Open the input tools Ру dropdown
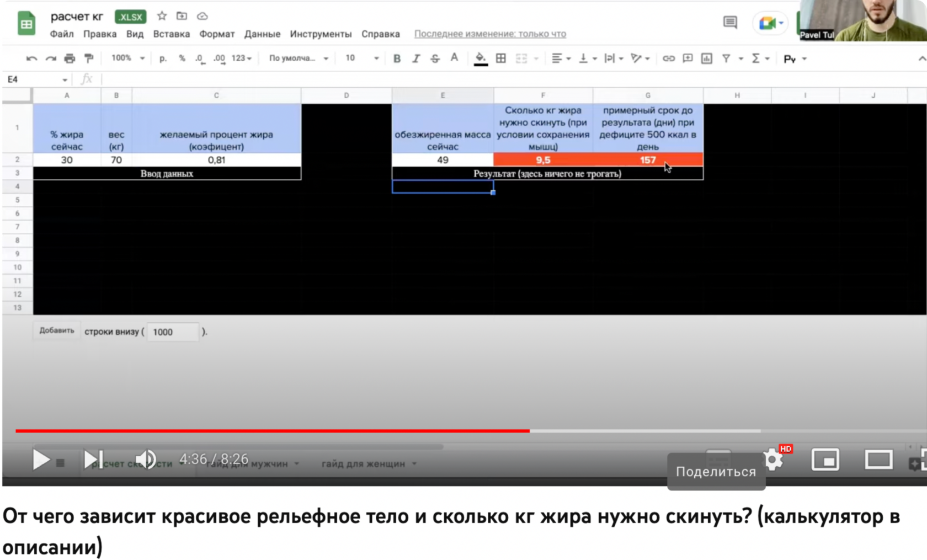Viewport: 927px width, 560px height. 795,58
